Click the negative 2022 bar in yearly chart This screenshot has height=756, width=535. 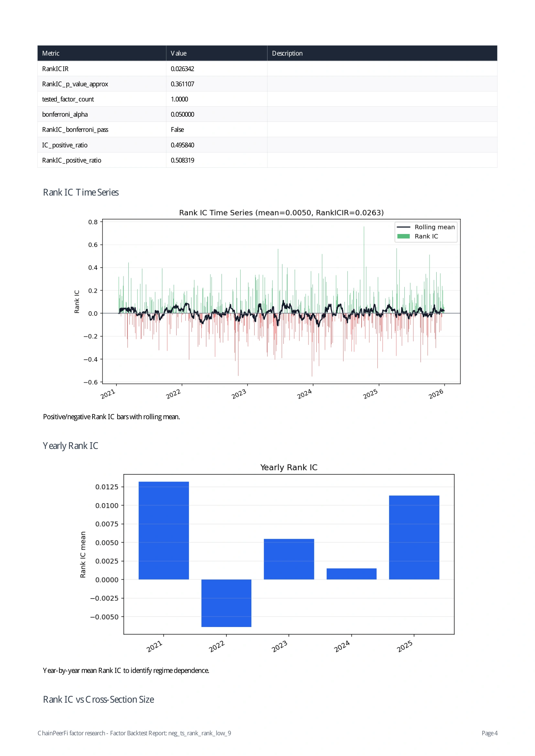[226, 603]
